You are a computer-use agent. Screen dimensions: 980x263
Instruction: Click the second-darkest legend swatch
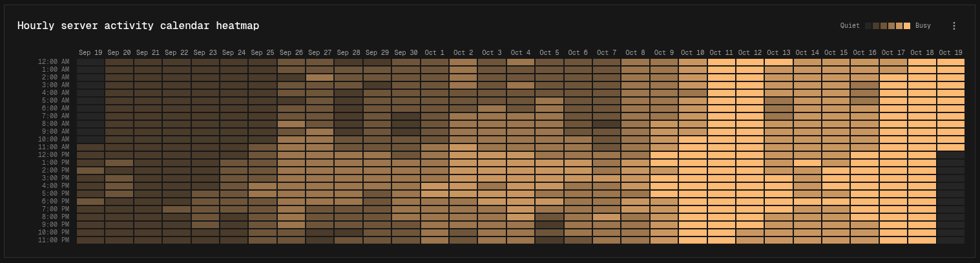pyautogui.click(x=876, y=26)
